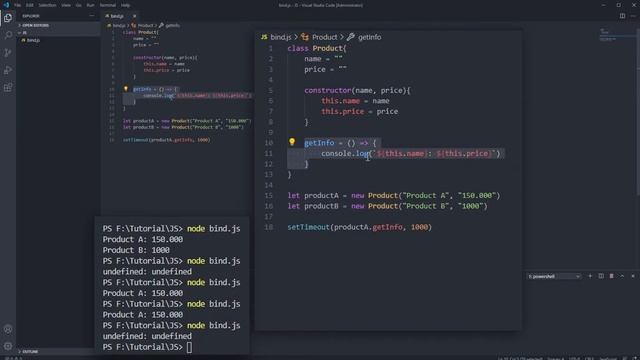
Task: Open editor More Actions ellipsis
Action: tap(633, 16)
